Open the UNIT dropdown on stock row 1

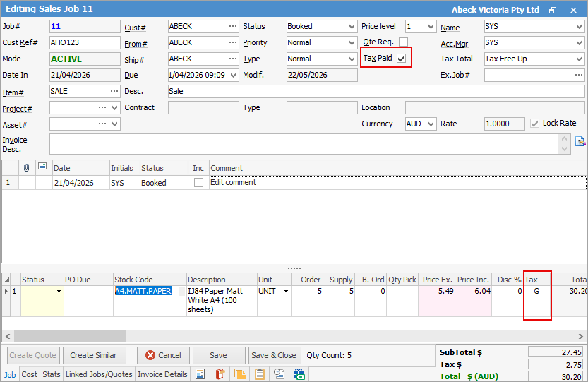point(286,291)
